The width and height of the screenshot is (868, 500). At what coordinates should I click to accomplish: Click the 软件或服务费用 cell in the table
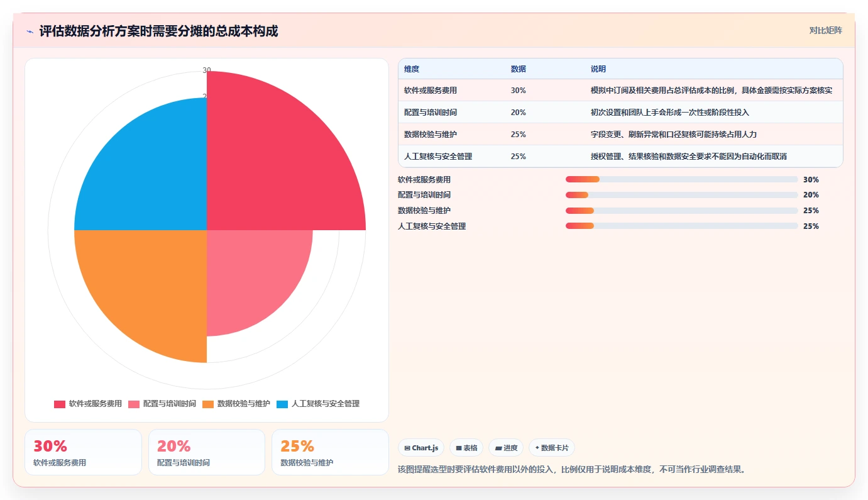[431, 91]
